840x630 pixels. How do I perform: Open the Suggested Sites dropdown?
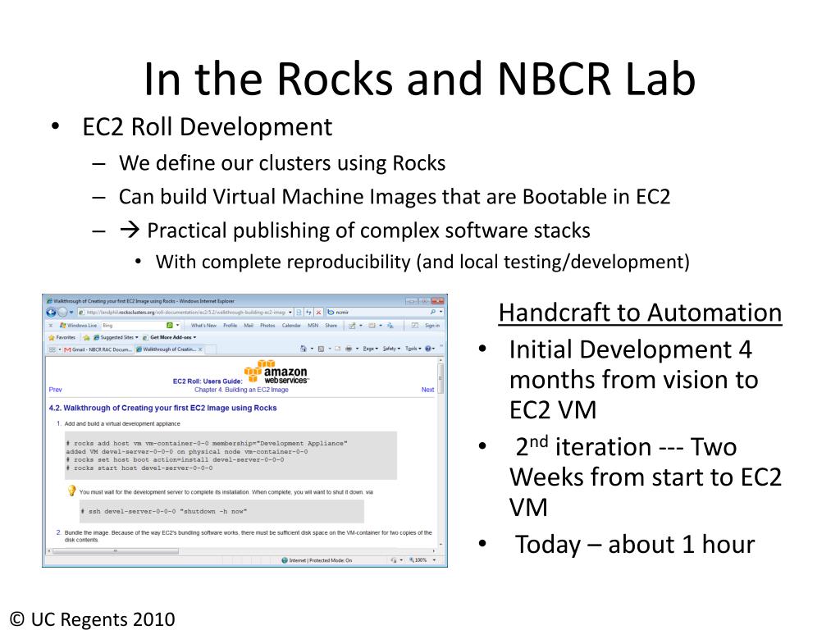(x=115, y=337)
